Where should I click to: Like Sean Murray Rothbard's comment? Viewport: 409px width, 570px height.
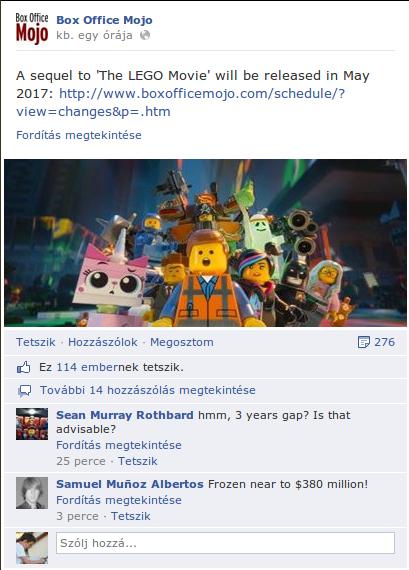138,461
